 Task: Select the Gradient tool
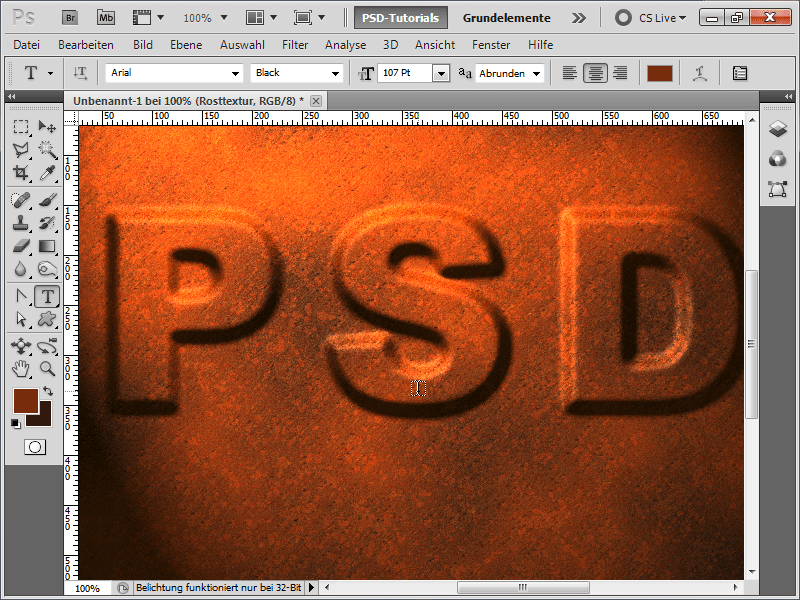pos(47,246)
